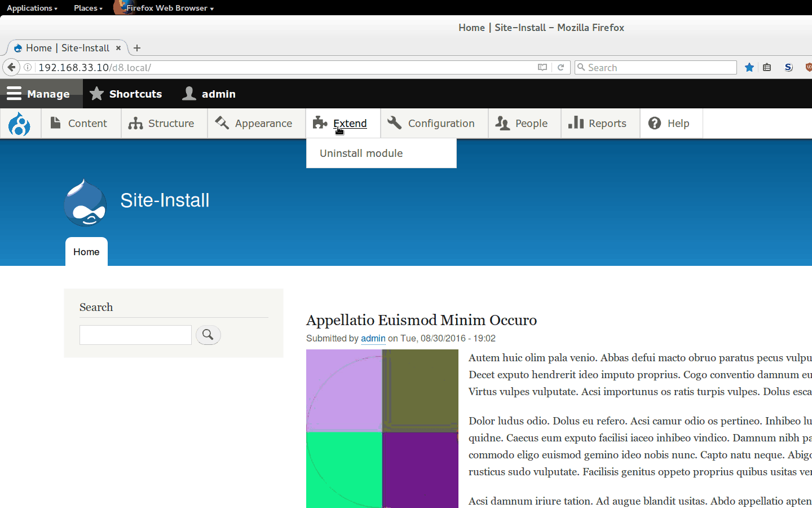
Task: Open Appearance via its paintbrush icon
Action: (x=222, y=123)
